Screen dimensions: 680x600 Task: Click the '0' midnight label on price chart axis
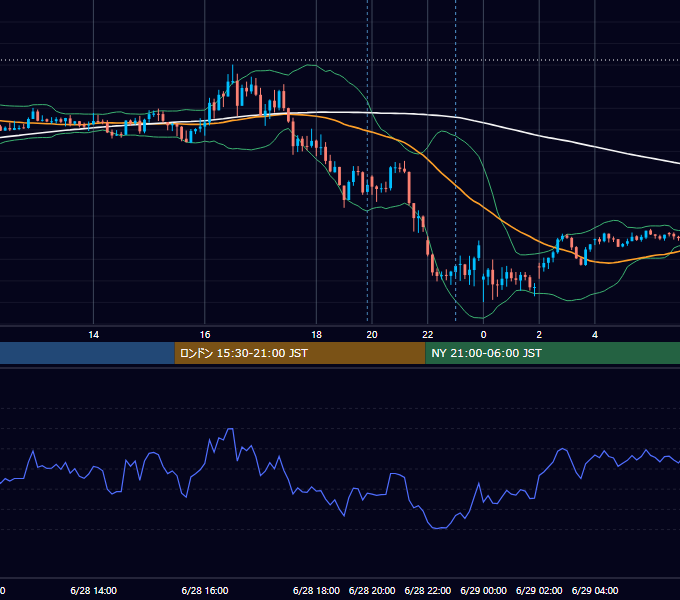tap(484, 335)
